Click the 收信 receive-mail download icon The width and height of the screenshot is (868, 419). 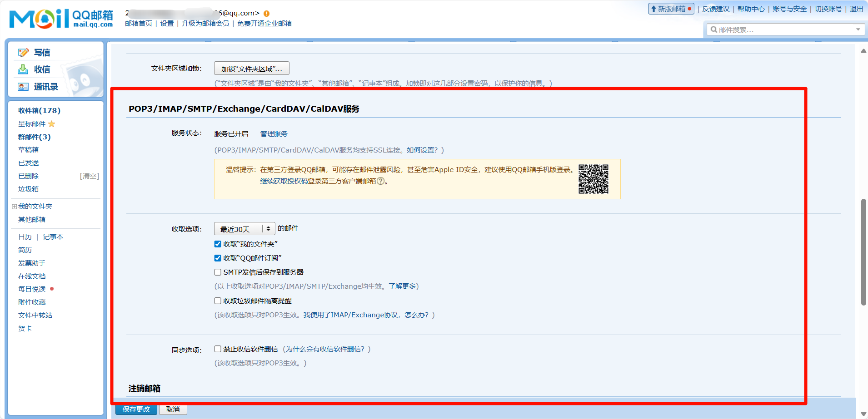pos(23,69)
